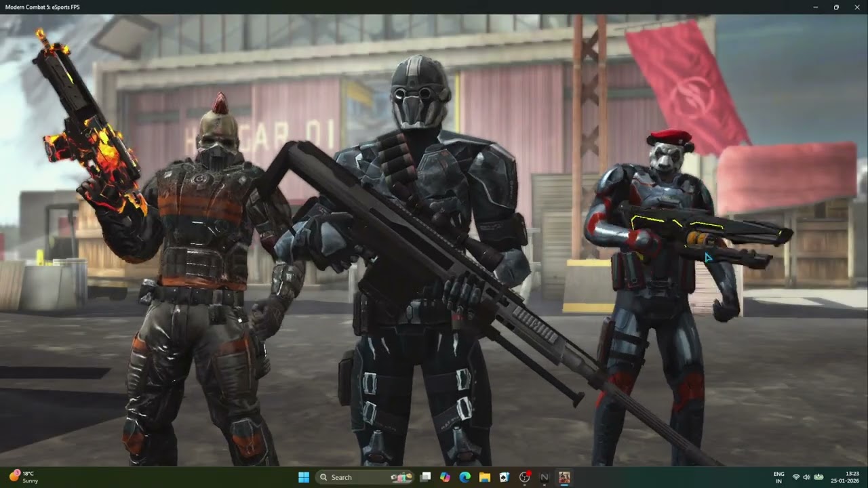Open Microsoft Edge browser
The image size is (868, 488).
[x=465, y=477]
